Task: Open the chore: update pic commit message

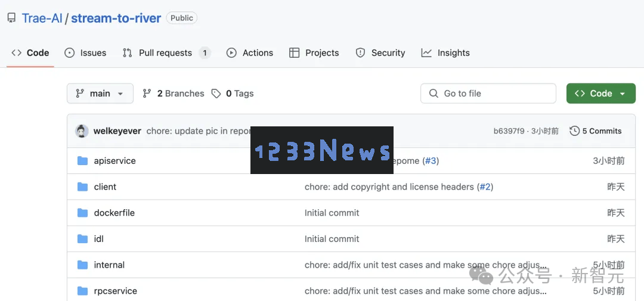Action: click(x=199, y=131)
